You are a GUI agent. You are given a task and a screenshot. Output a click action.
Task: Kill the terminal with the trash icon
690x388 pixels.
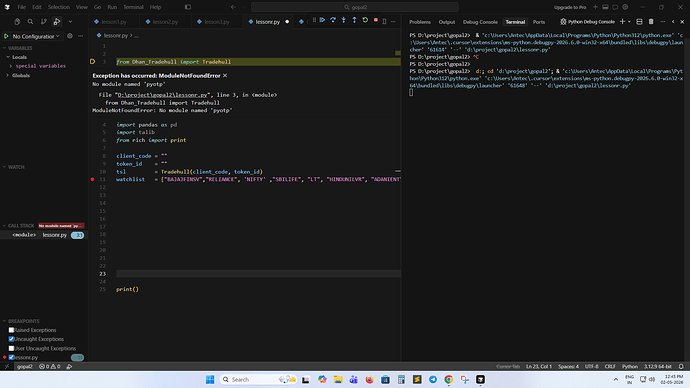click(x=651, y=22)
